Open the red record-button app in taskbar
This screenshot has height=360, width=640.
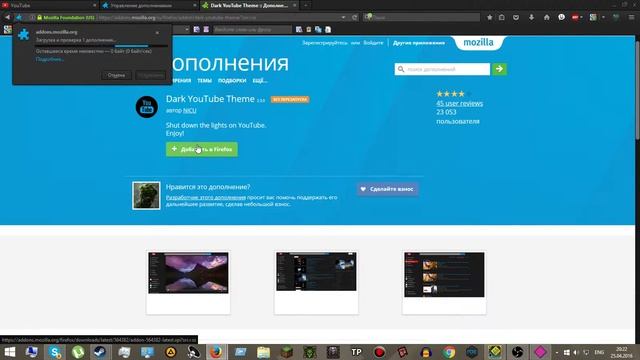coord(379,352)
